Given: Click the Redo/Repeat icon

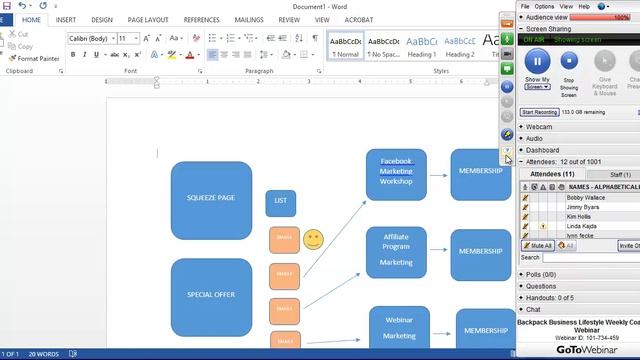Looking at the screenshot, I should [x=43, y=6].
